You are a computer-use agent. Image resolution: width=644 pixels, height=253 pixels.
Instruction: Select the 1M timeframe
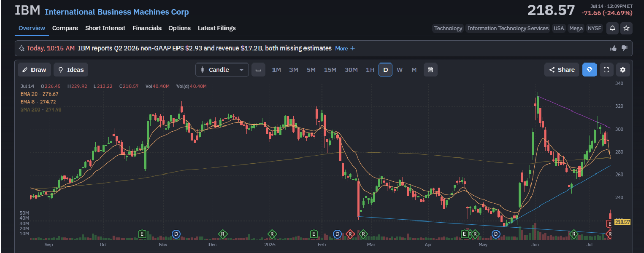(277, 70)
